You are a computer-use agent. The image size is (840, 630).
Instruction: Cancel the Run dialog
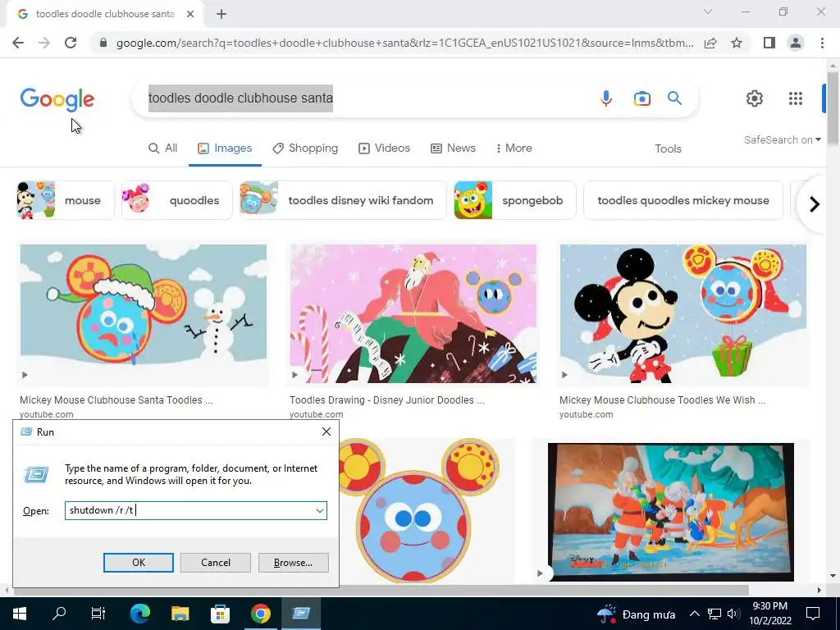coord(216,563)
